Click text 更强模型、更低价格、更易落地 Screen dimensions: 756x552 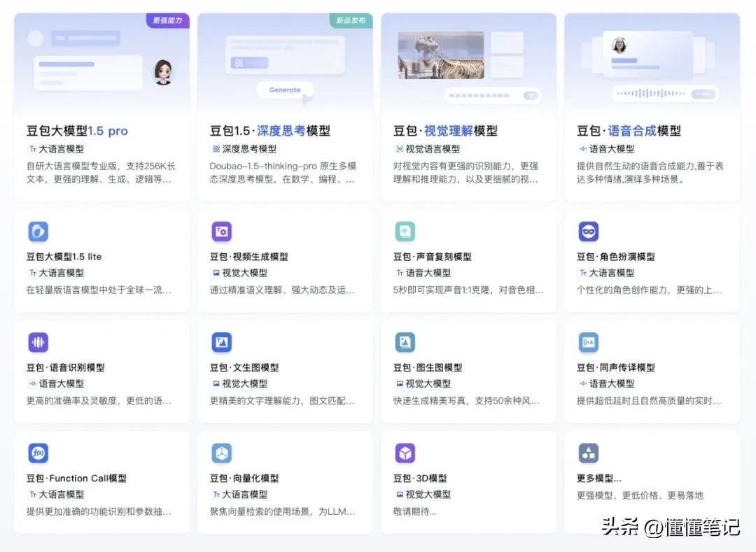(640, 495)
